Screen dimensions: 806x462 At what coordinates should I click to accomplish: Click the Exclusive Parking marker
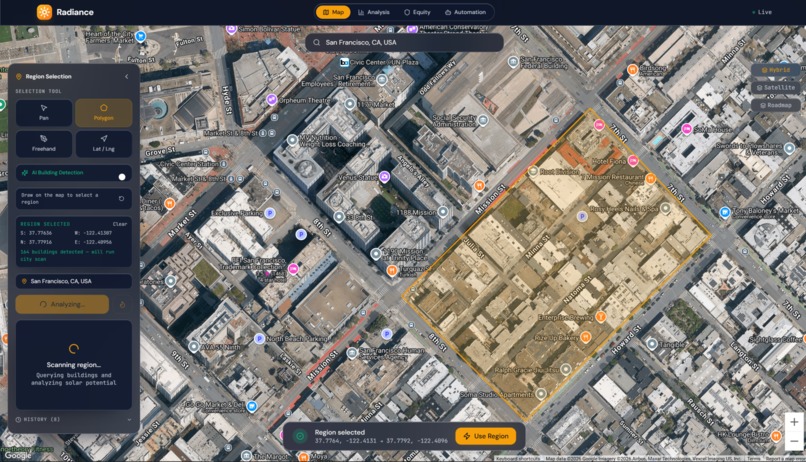pyautogui.click(x=270, y=213)
